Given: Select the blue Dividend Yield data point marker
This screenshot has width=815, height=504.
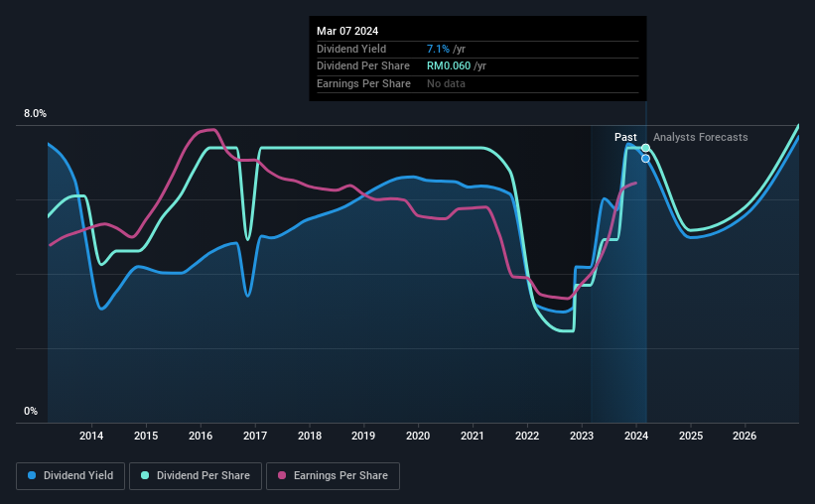Looking at the screenshot, I should click(x=645, y=159).
